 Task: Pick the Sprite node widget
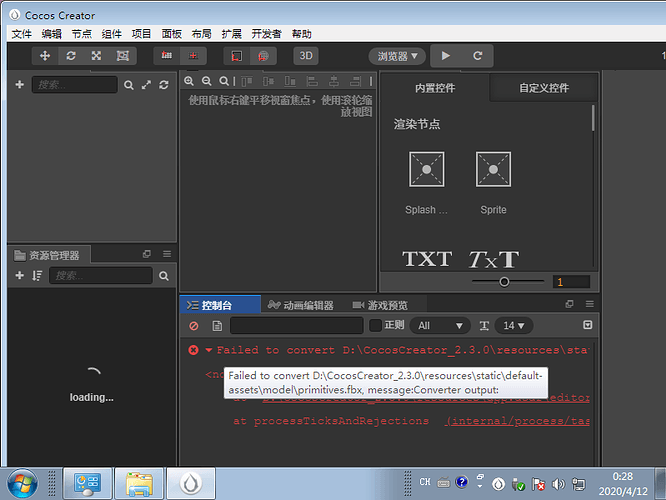click(493, 183)
